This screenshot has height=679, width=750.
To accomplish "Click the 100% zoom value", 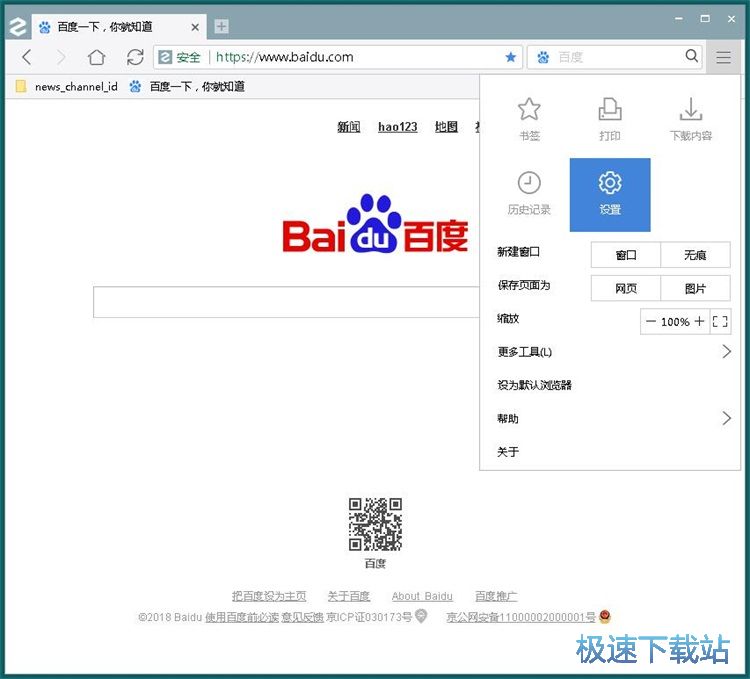I will (x=675, y=322).
